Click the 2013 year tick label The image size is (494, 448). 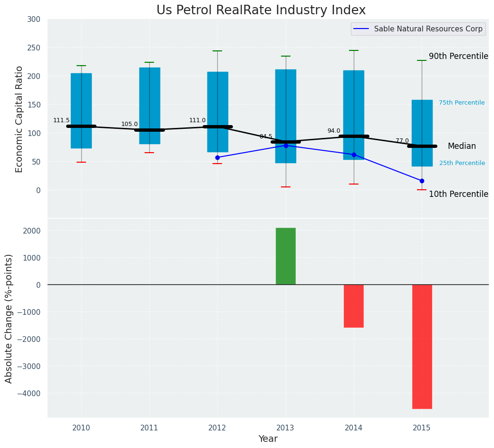coord(285,428)
